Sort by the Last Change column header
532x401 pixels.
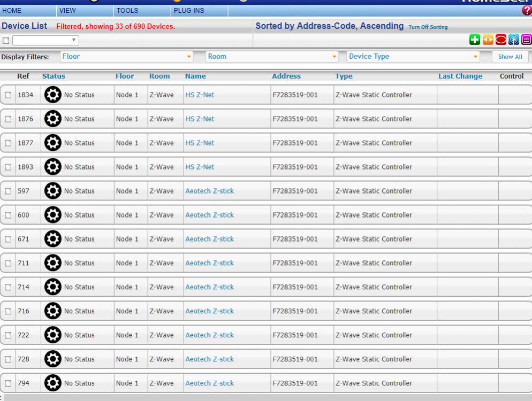click(x=460, y=76)
